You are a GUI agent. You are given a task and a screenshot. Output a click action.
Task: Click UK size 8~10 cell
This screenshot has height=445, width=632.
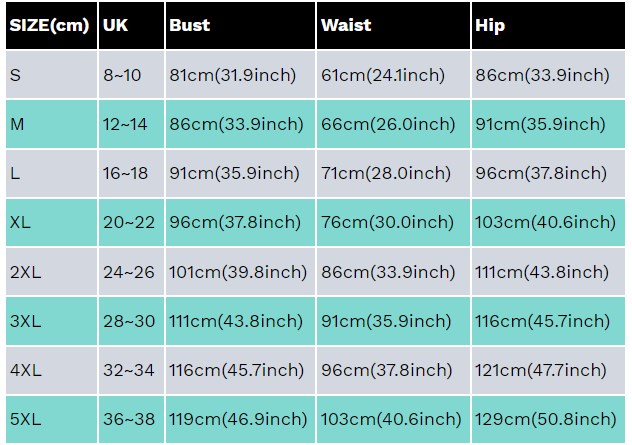[x=131, y=75]
